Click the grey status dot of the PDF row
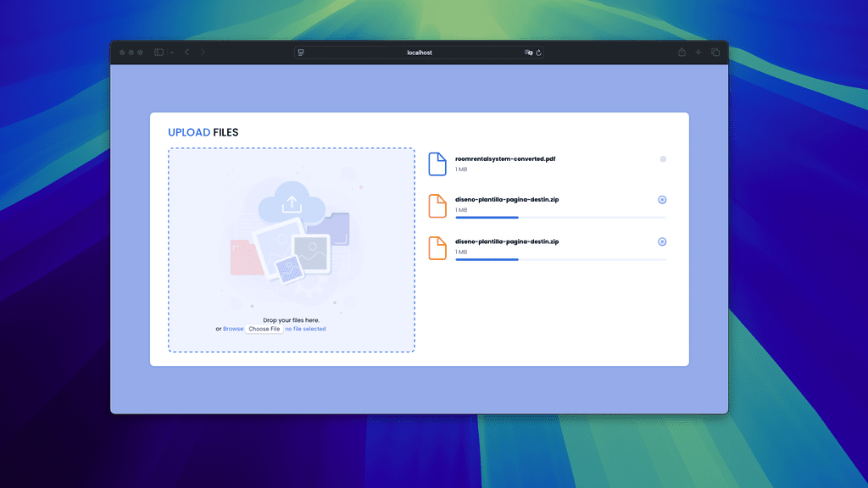868x488 pixels. pos(663,159)
